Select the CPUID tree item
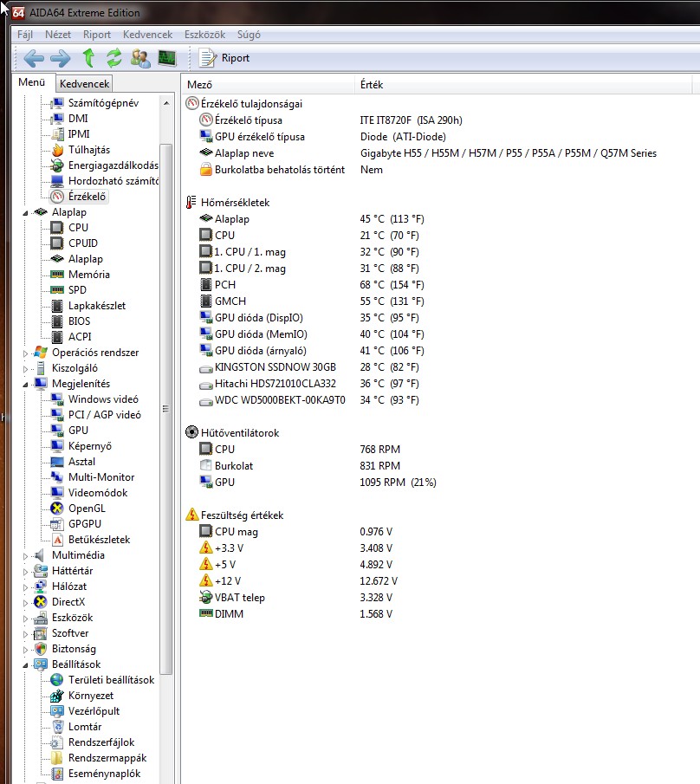The width and height of the screenshot is (700, 784). 83,243
